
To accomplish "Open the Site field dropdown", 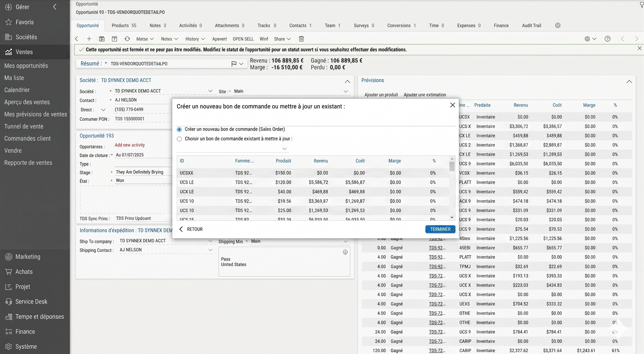I will [x=346, y=91].
